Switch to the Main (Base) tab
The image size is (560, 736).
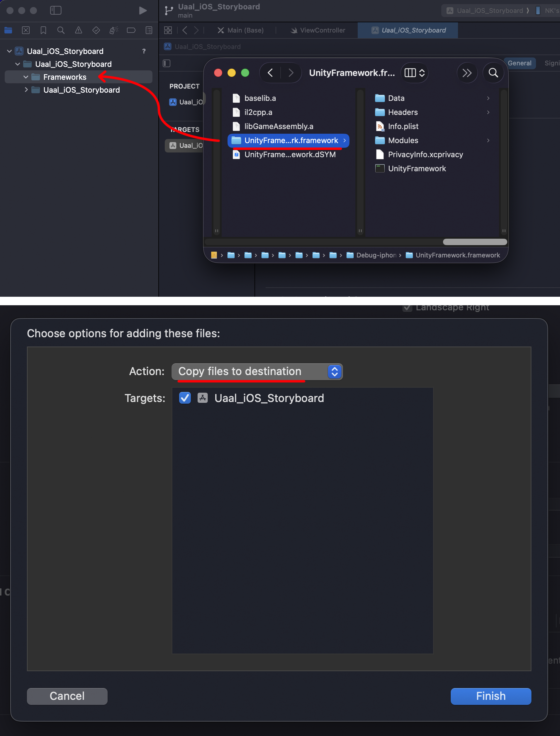(x=240, y=30)
